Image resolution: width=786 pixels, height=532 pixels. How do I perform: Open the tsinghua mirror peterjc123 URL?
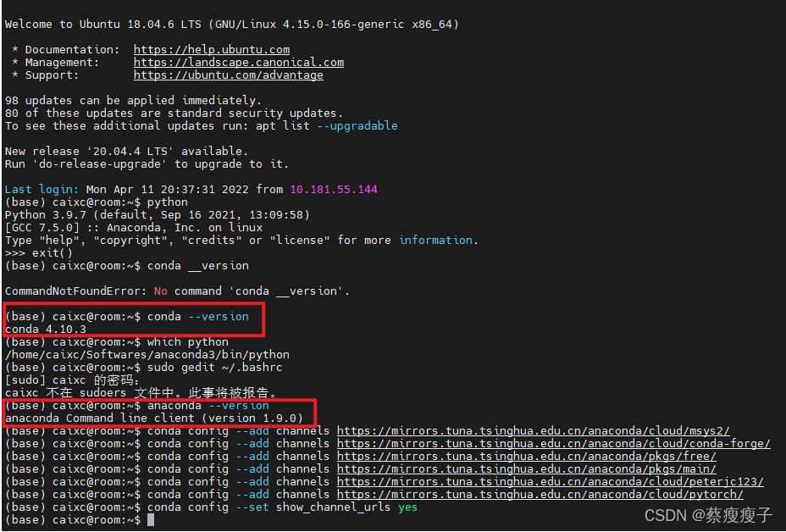coord(551,482)
